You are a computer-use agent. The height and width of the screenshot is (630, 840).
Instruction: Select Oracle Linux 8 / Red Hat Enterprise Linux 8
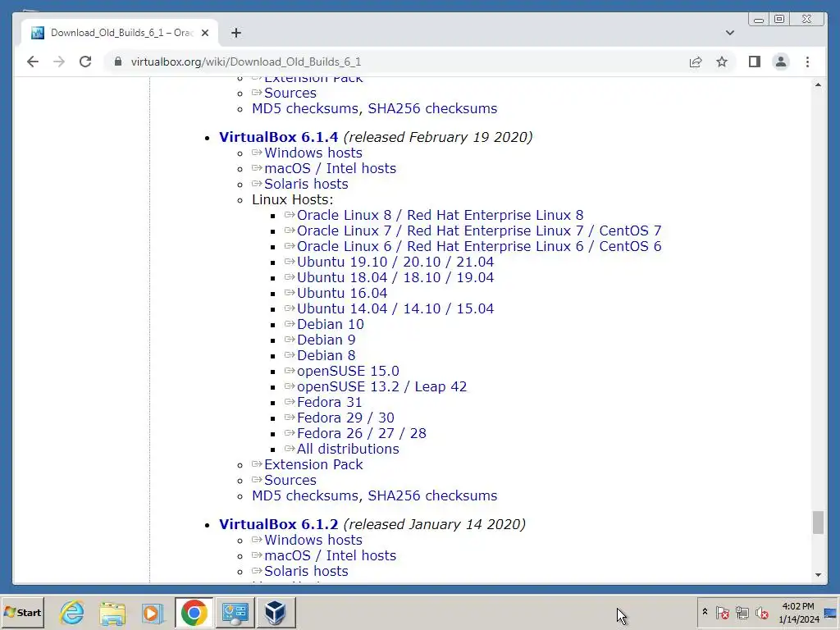pyautogui.click(x=440, y=215)
